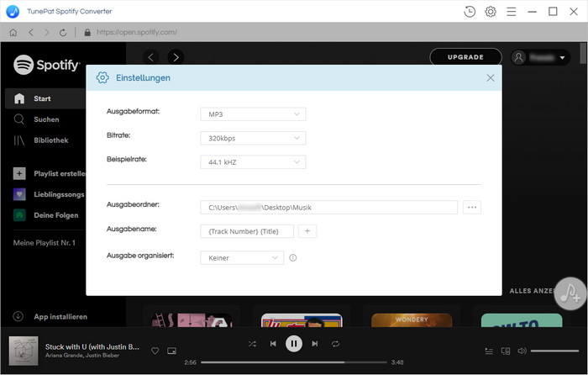This screenshot has height=375, width=588.
Task: Click Spotify's round back navigation button
Action: pyautogui.click(x=151, y=57)
